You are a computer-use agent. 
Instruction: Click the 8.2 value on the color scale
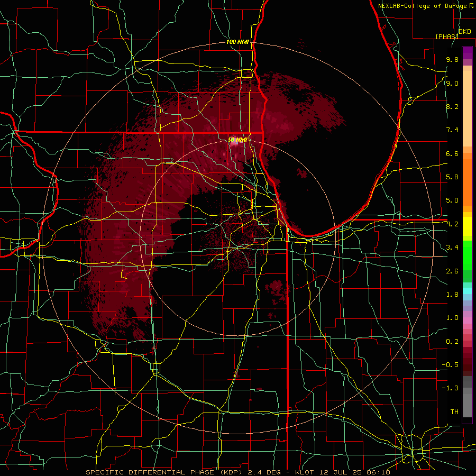pyautogui.click(x=452, y=106)
